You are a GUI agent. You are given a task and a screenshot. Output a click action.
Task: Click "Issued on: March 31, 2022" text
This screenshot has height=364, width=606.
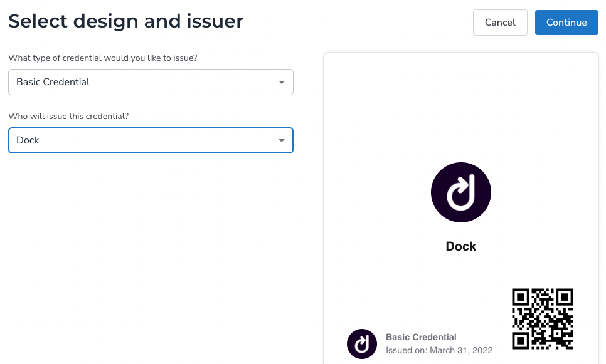click(439, 350)
